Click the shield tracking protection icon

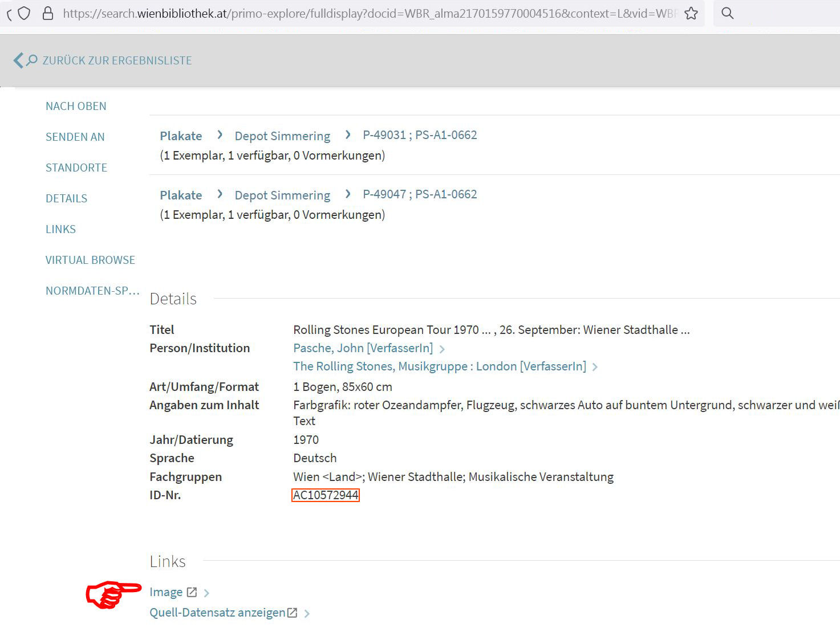click(24, 13)
